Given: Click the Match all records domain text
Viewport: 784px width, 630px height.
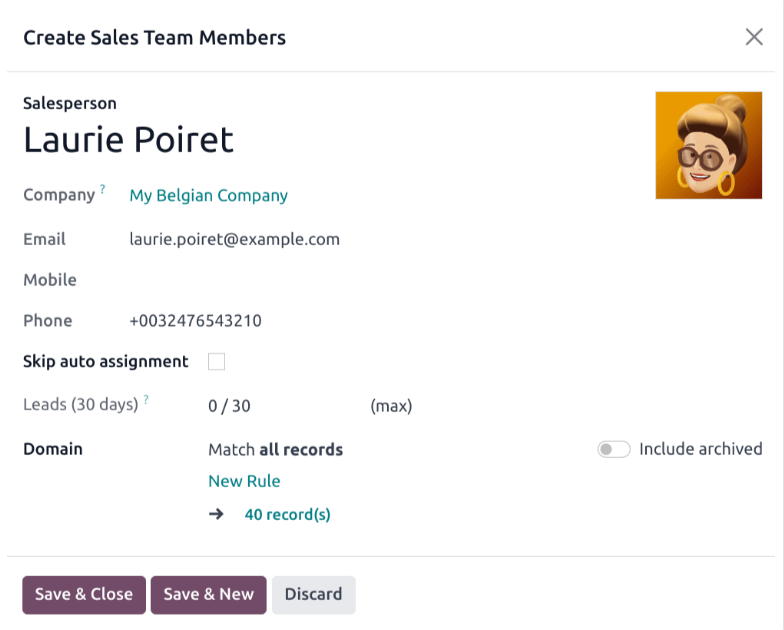Looking at the screenshot, I should pos(276,450).
